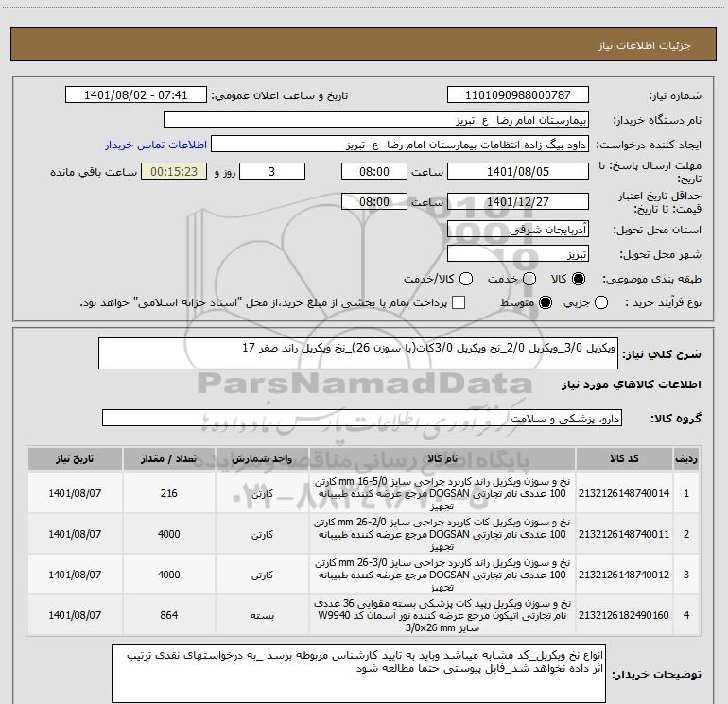Click the goods group field دارو، پزشکی و سلامت

pos(362,418)
